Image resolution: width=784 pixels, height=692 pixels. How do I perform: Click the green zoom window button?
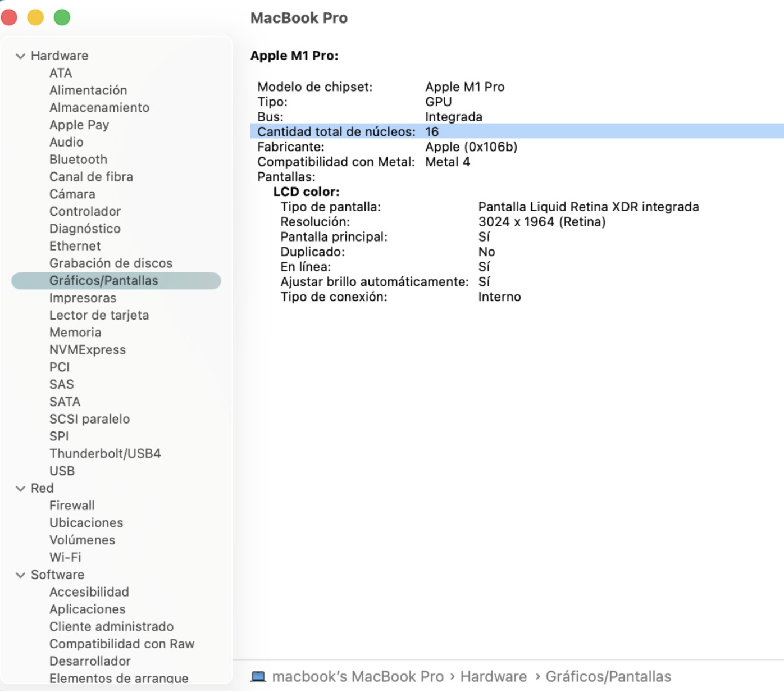tap(62, 17)
